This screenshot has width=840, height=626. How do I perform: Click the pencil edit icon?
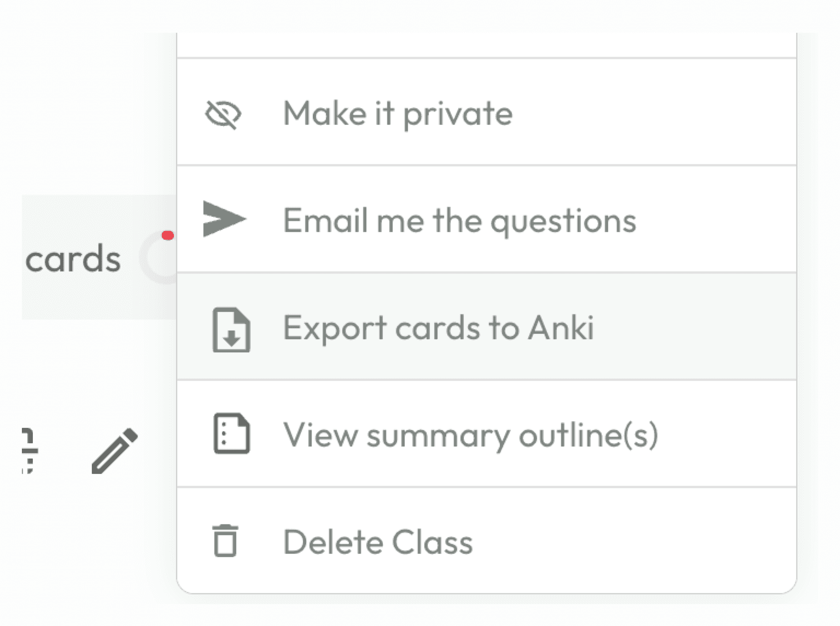pos(114,450)
